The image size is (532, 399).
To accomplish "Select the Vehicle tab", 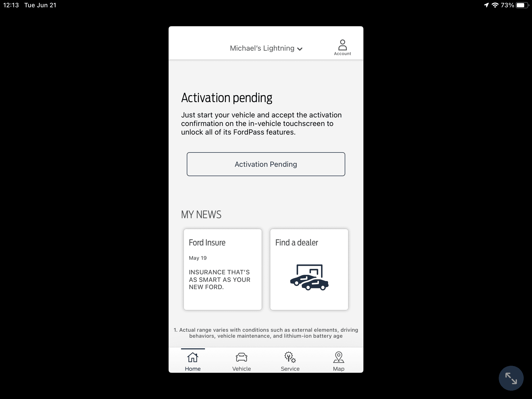I will [242, 361].
